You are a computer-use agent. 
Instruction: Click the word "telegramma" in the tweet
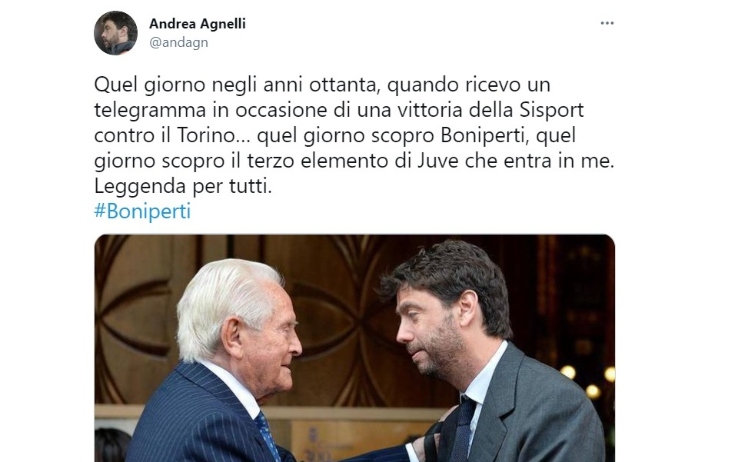point(150,110)
